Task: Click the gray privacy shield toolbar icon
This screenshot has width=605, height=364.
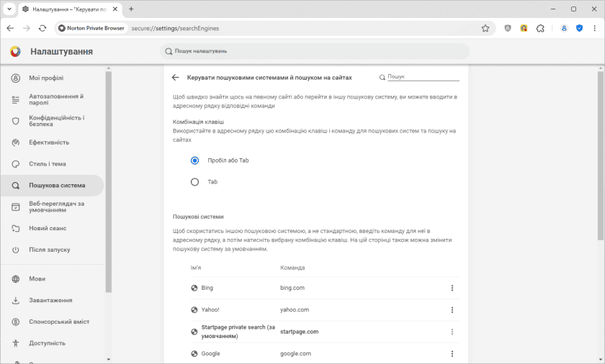Action: (x=508, y=28)
